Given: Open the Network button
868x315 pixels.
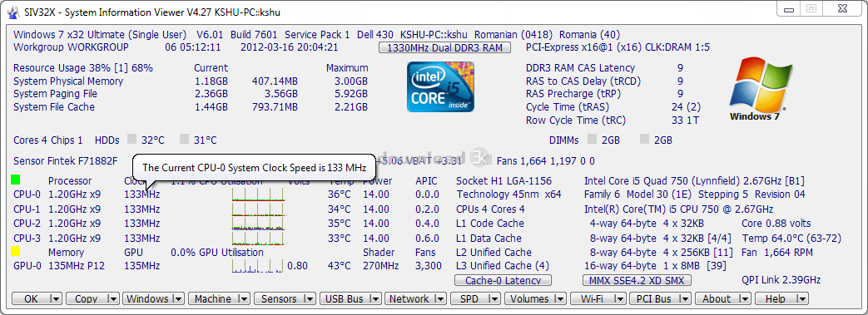Looking at the screenshot, I should click(x=416, y=299).
